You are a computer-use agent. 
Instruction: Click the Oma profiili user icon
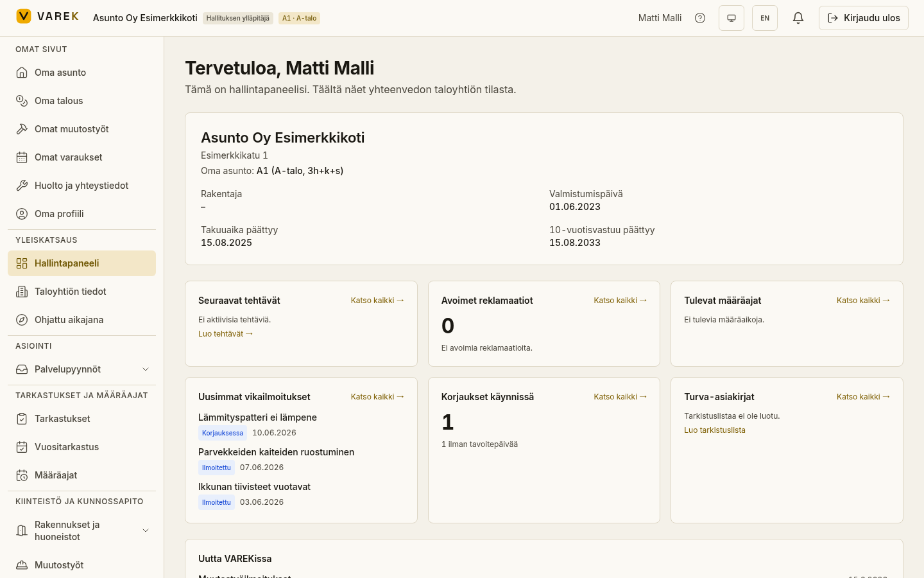(22, 214)
